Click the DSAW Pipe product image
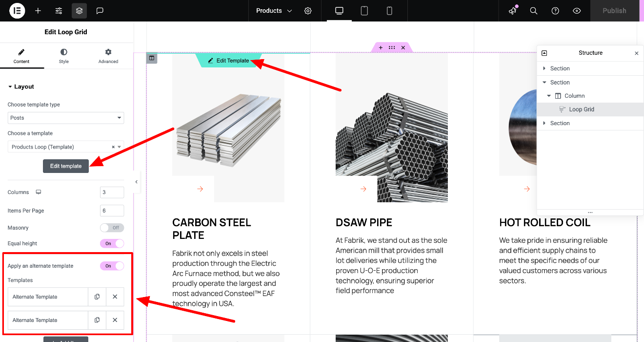 click(392, 128)
